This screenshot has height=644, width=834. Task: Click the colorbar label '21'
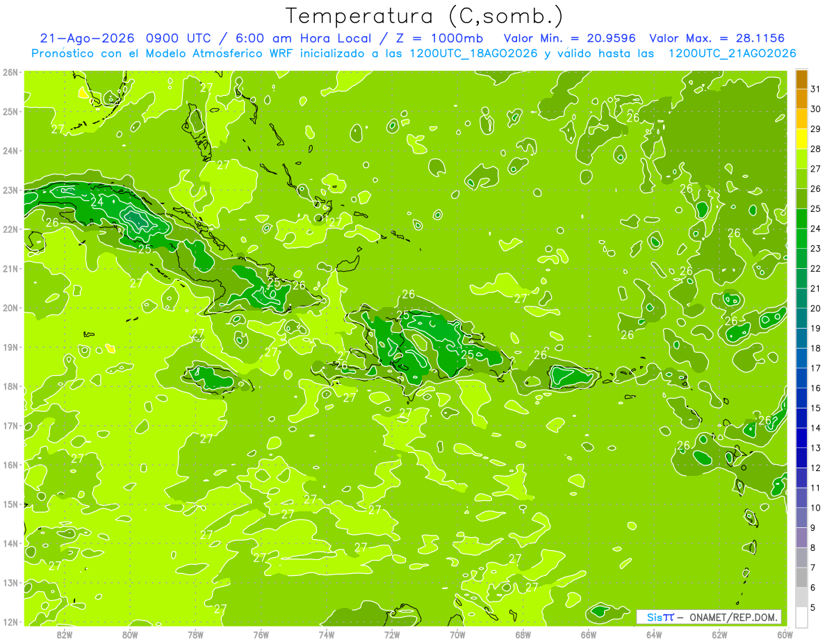click(x=816, y=288)
